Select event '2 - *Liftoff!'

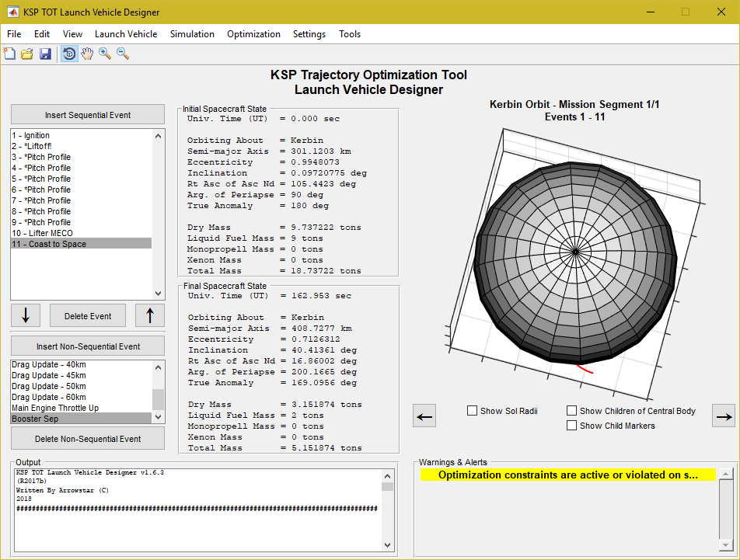coord(81,146)
